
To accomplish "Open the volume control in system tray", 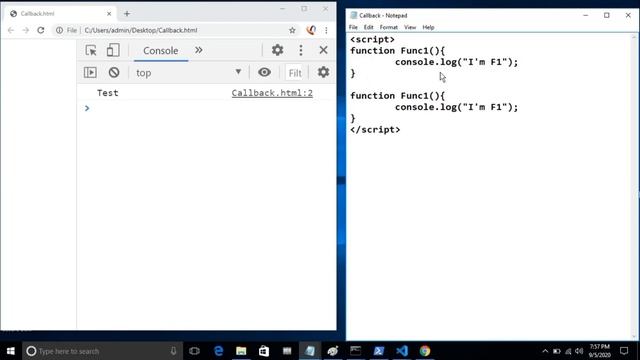I will tap(579, 351).
